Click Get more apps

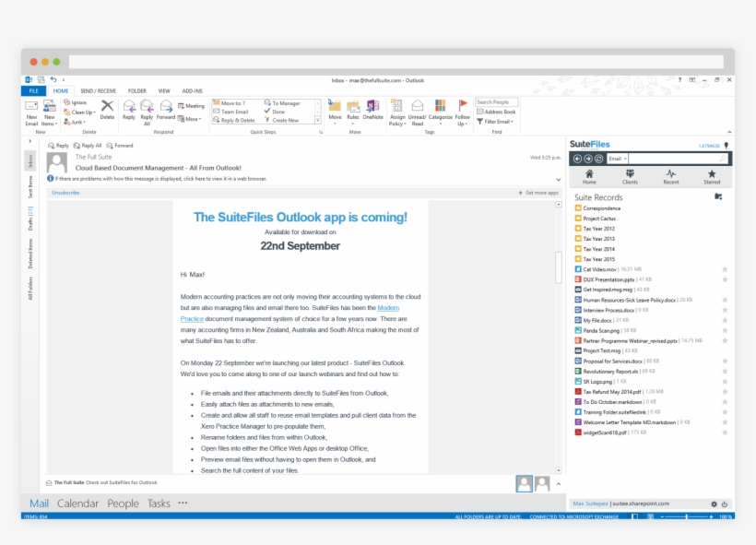click(538, 193)
